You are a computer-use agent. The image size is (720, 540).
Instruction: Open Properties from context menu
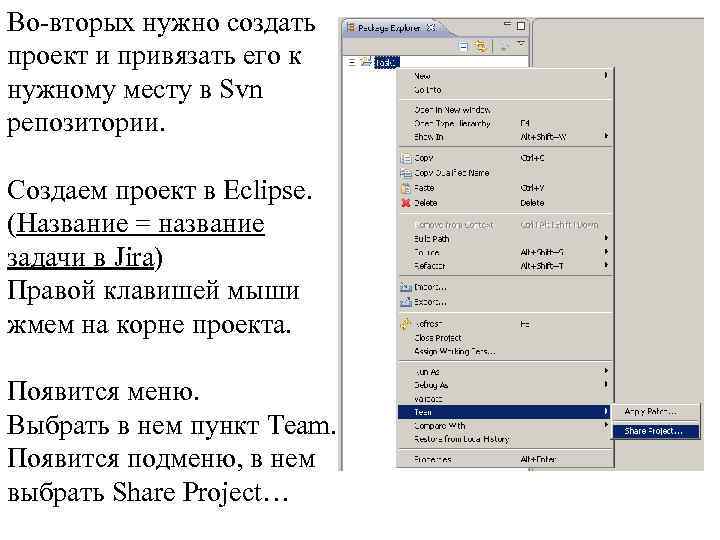coord(506,459)
